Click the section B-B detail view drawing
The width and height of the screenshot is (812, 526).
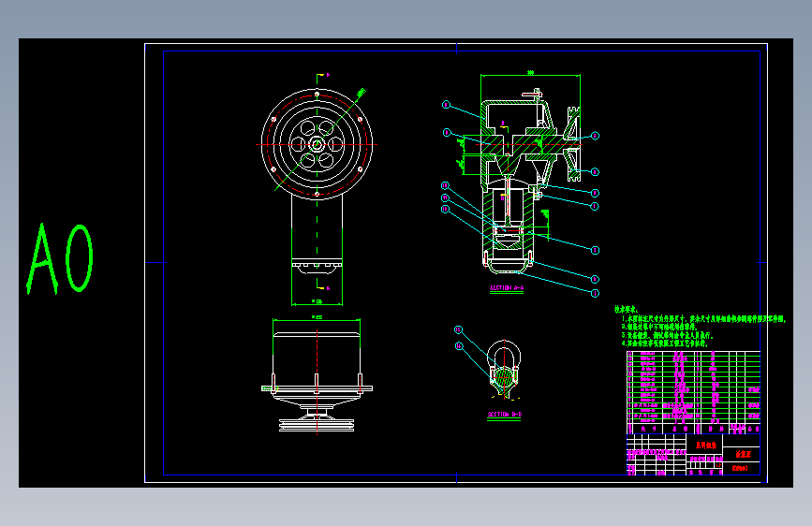tap(503, 369)
